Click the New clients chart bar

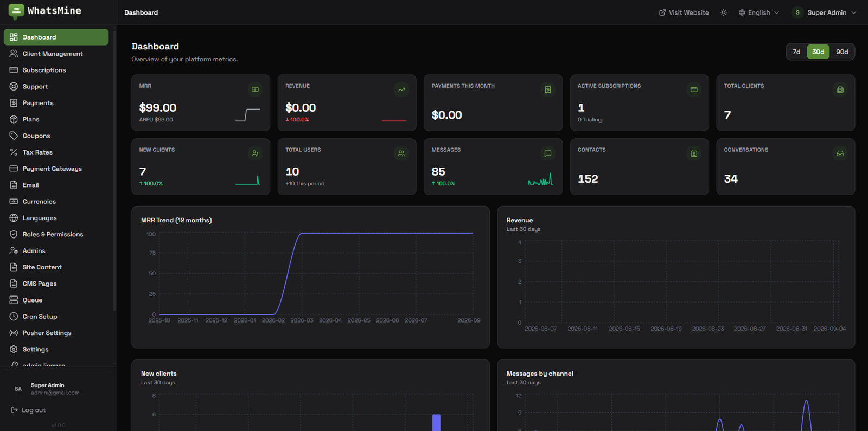[x=436, y=423]
